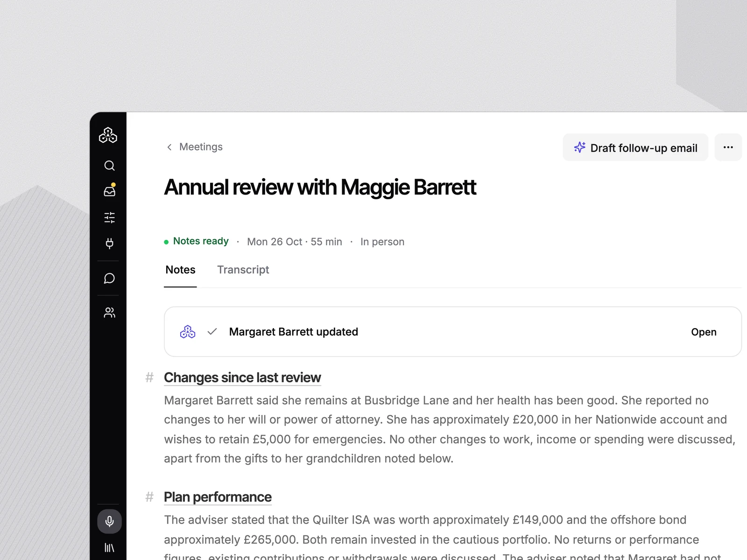Click the Annual review with Maggie Barrett title
This screenshot has width=747, height=560.
[x=320, y=188]
